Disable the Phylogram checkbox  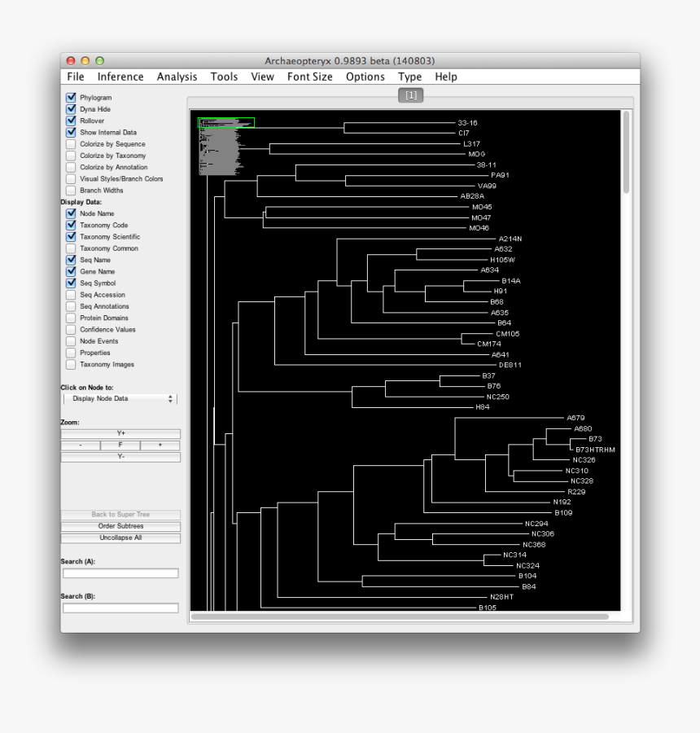70,97
